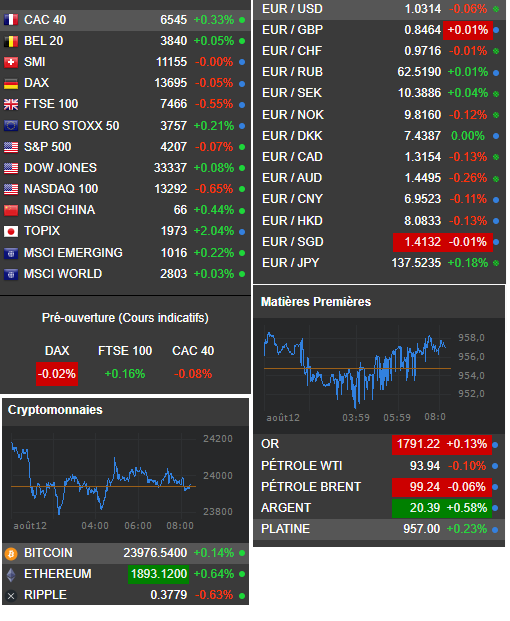Click the UK flag beside FTSE 100 index
This screenshot has width=510, height=621.
[11, 104]
